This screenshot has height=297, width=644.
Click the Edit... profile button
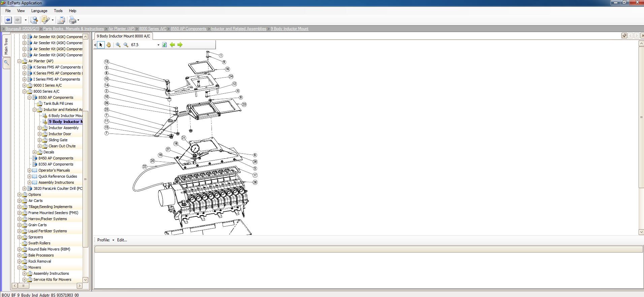(122, 240)
